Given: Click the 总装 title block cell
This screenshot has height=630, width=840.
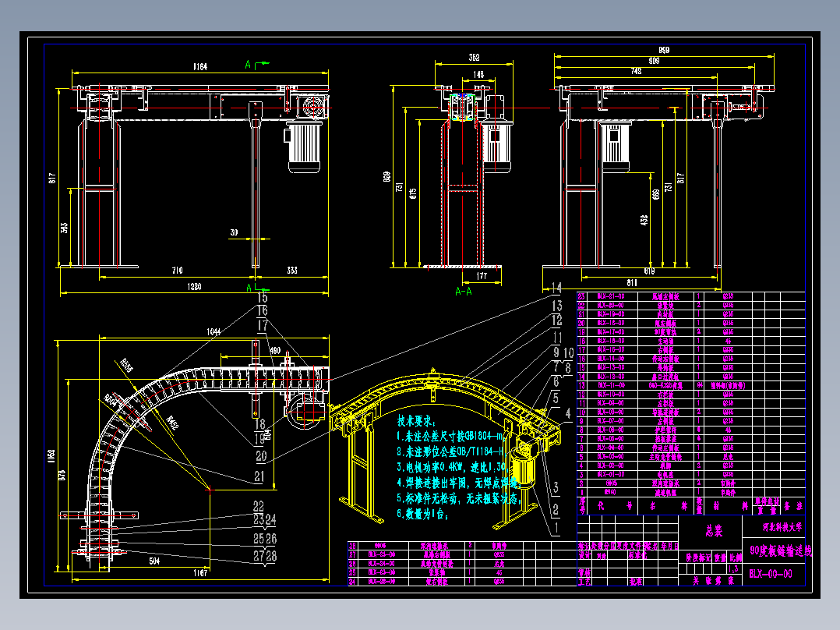Looking at the screenshot, I should 714,531.
